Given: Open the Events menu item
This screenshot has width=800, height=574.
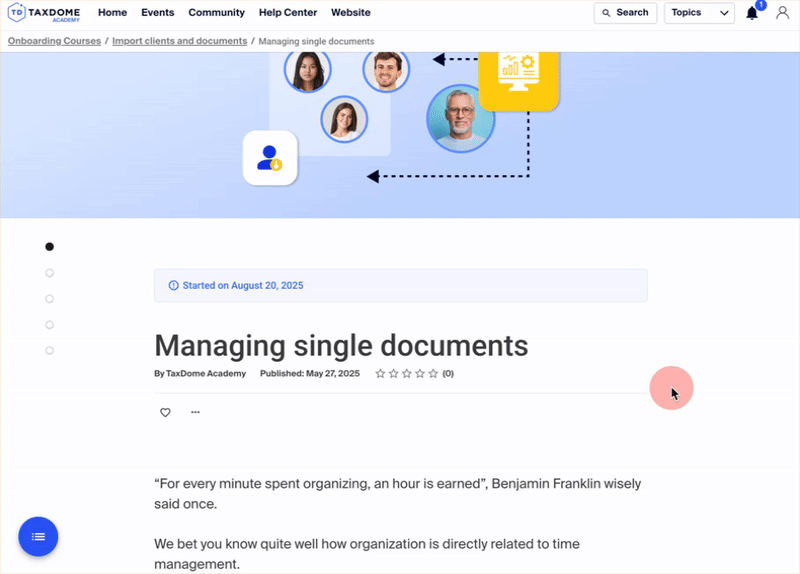Looking at the screenshot, I should 157,13.
